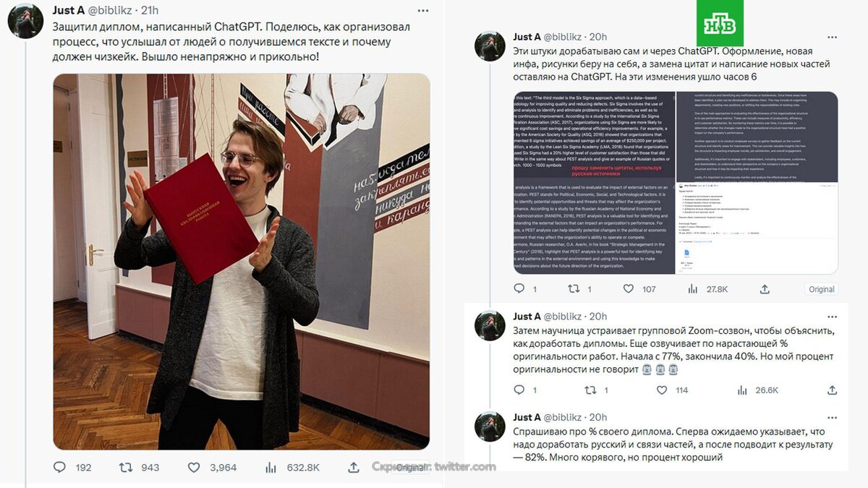Open more options on the first tweet
The width and height of the screenshot is (868, 488).
[x=424, y=10]
